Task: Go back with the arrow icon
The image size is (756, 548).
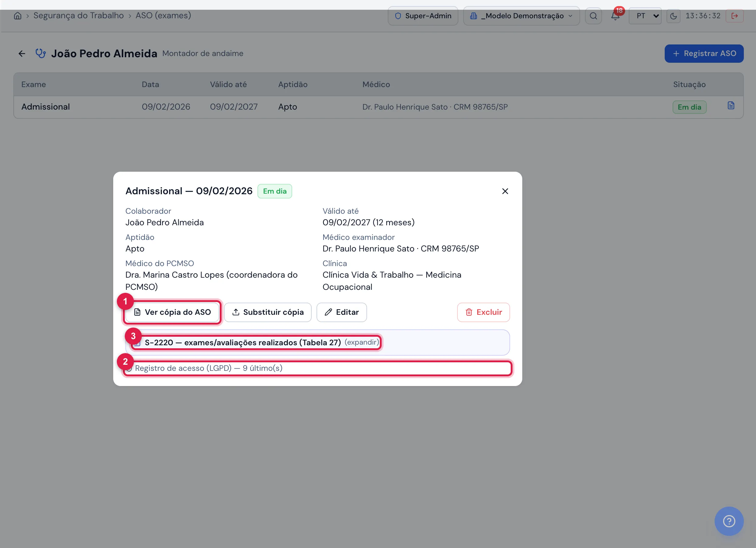Action: [x=22, y=53]
